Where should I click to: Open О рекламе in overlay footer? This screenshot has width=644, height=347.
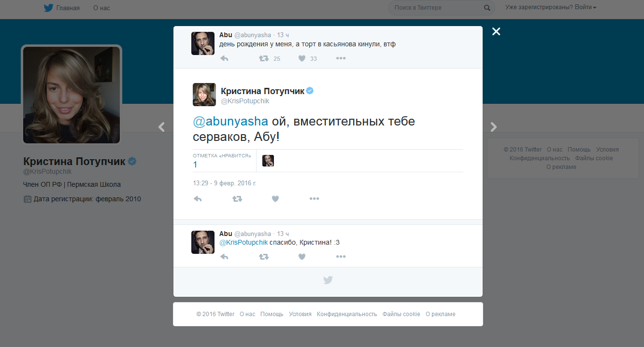click(441, 314)
